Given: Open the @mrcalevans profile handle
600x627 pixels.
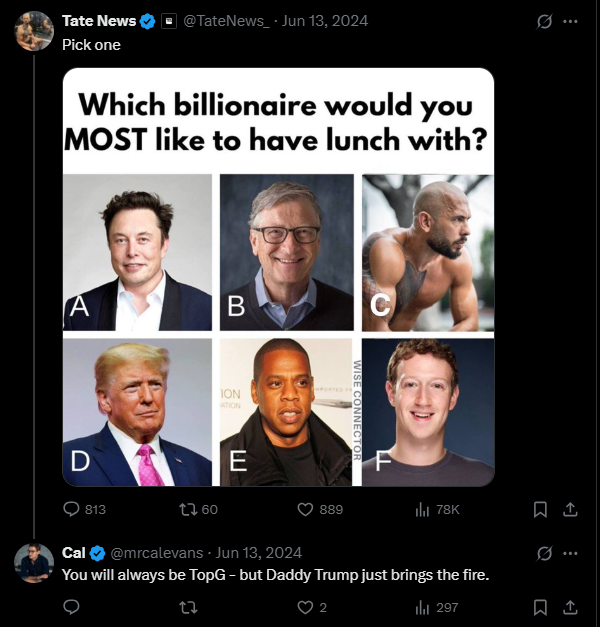Looking at the screenshot, I should tap(155, 553).
